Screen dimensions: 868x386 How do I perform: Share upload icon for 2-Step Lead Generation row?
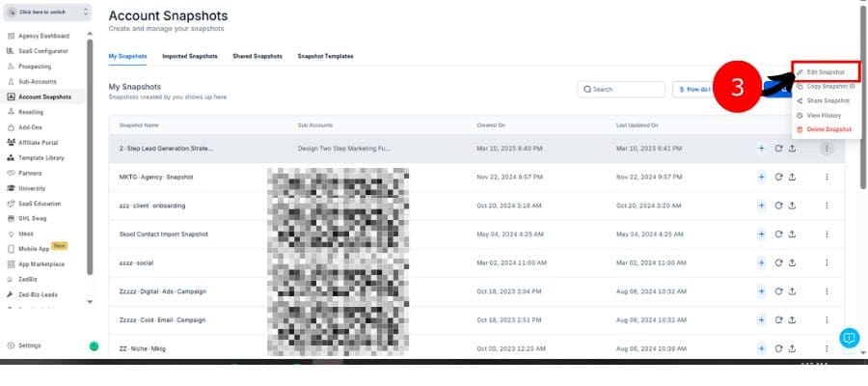tap(792, 149)
